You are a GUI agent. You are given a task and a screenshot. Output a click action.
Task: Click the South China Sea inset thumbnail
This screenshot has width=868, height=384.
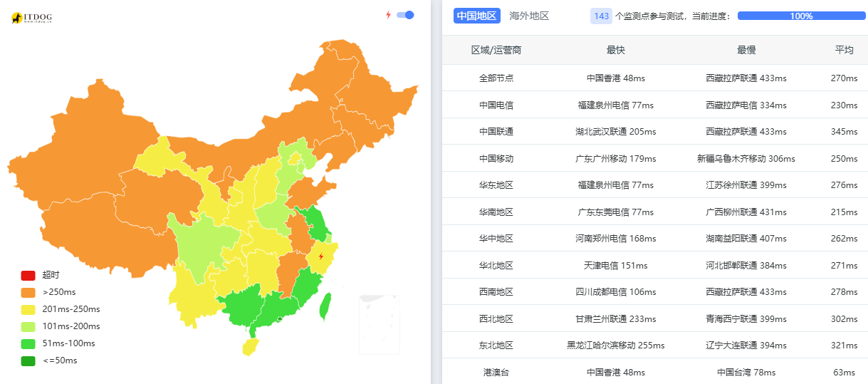pyautogui.click(x=380, y=324)
